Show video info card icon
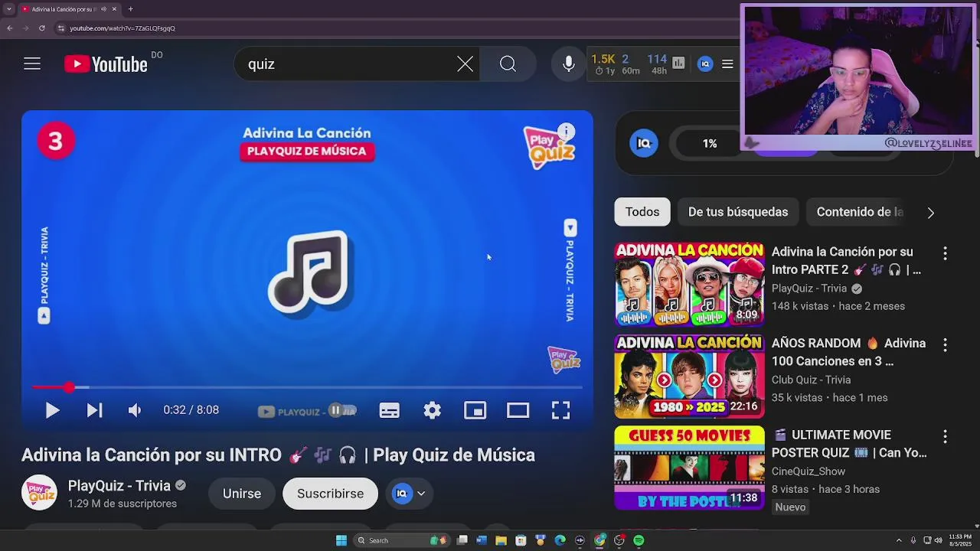This screenshot has width=980, height=551. (566, 132)
